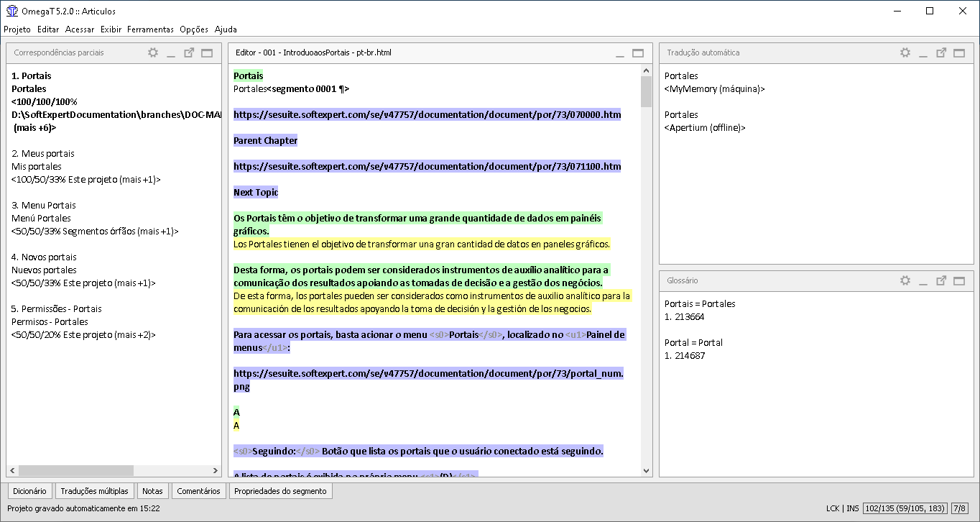Maximize the Tradução automática pane
This screenshot has width=980, height=522.
pyautogui.click(x=959, y=52)
